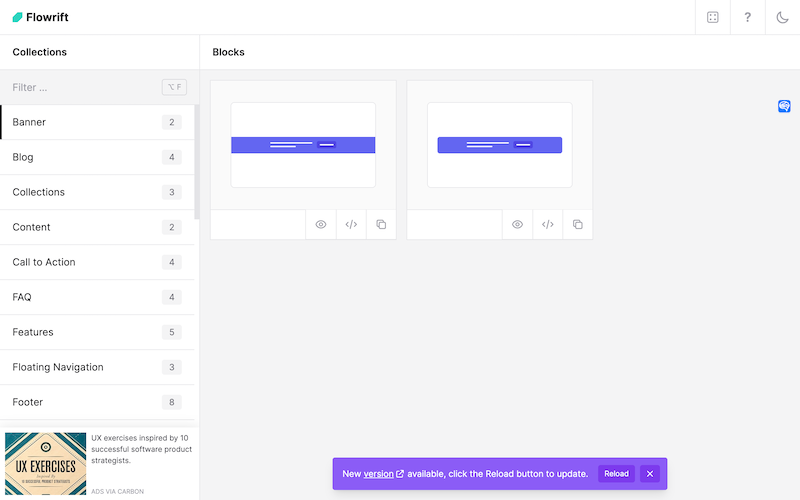Preview first banner block with eye icon
The width and height of the screenshot is (800, 500).
321,225
